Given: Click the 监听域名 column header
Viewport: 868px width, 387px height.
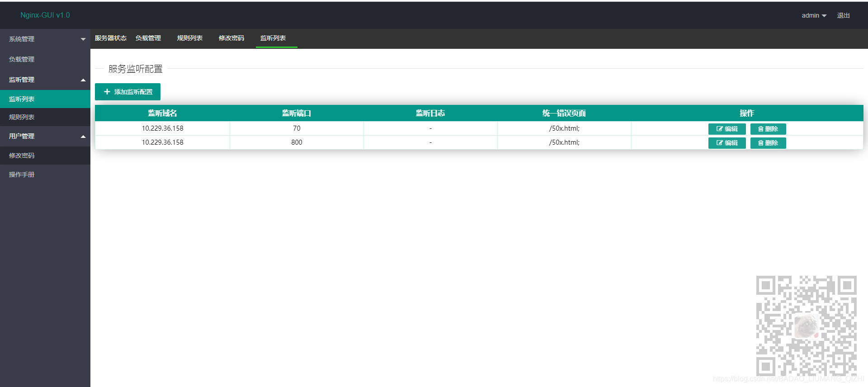Looking at the screenshot, I should (163, 113).
